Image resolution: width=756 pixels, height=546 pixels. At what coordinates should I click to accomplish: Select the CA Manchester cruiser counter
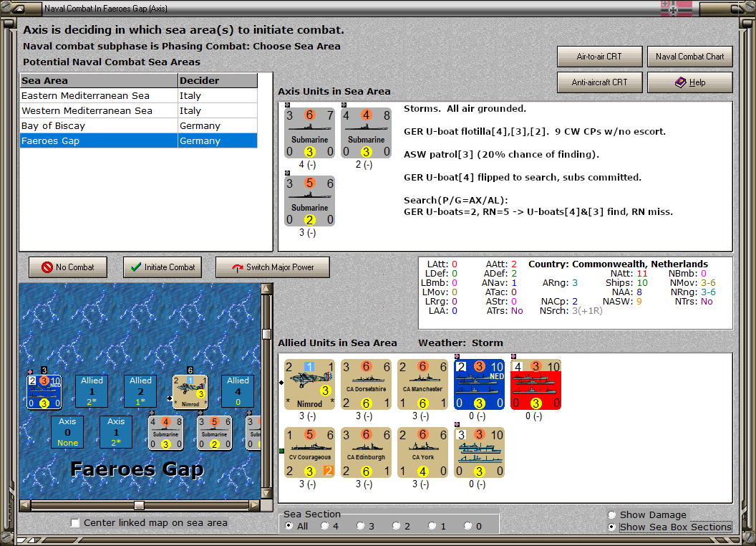tap(423, 384)
